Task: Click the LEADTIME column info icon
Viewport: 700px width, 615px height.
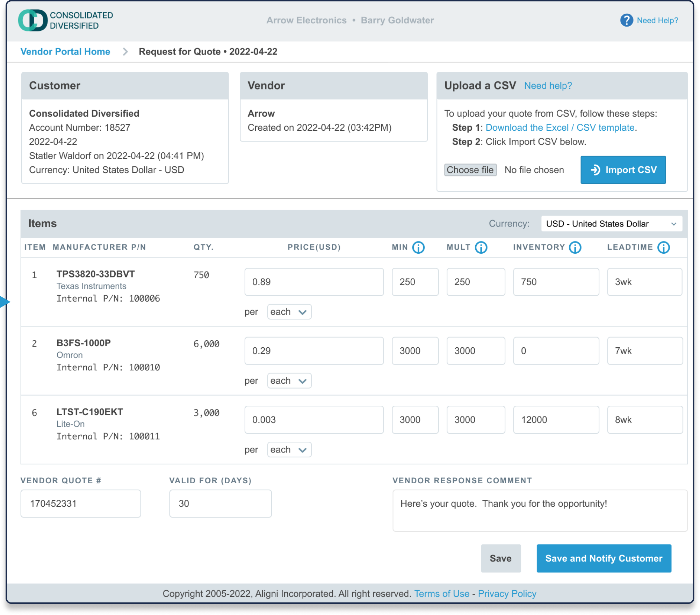Action: coord(663,247)
